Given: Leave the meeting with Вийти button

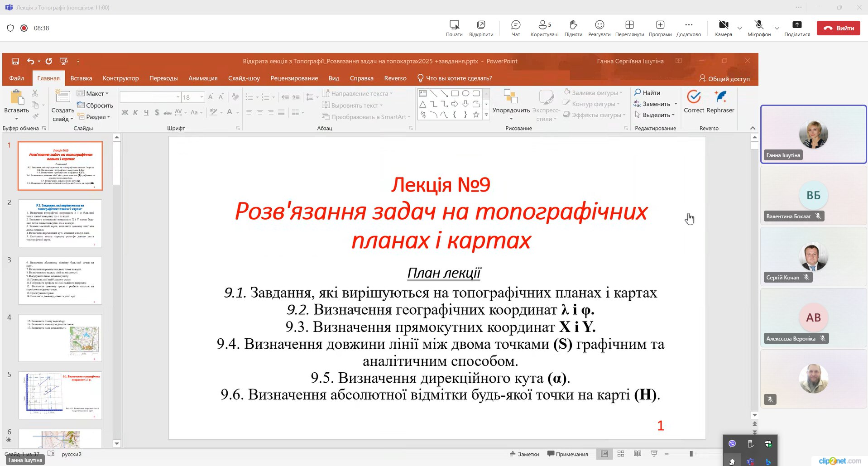Looking at the screenshot, I should (838, 28).
